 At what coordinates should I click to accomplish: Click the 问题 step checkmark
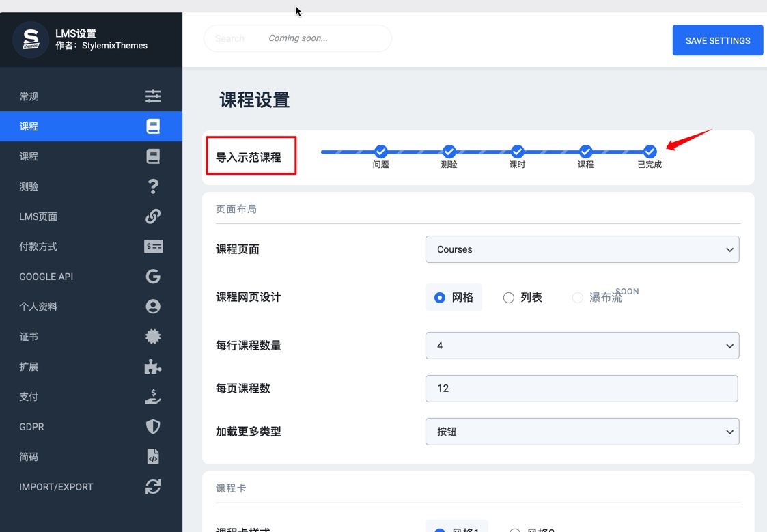[x=381, y=152]
